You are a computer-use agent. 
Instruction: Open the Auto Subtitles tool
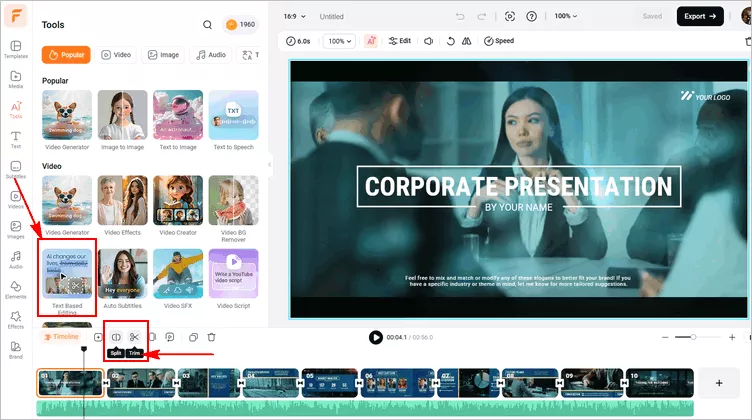(x=122, y=279)
